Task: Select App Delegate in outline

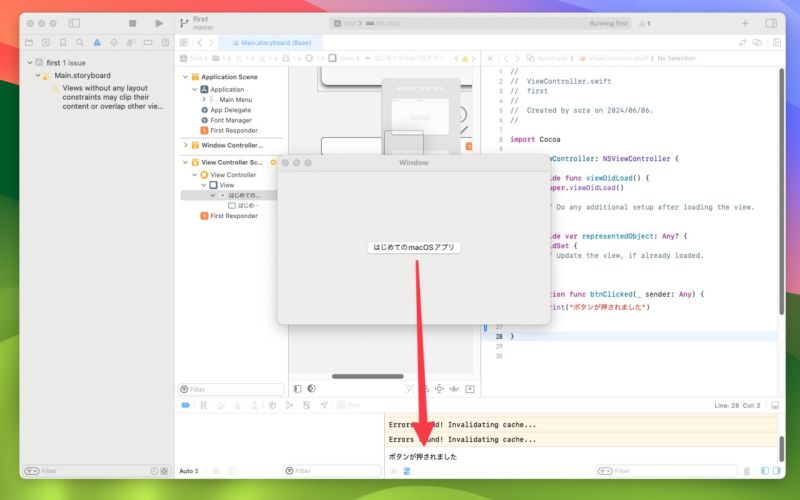Action: click(231, 110)
